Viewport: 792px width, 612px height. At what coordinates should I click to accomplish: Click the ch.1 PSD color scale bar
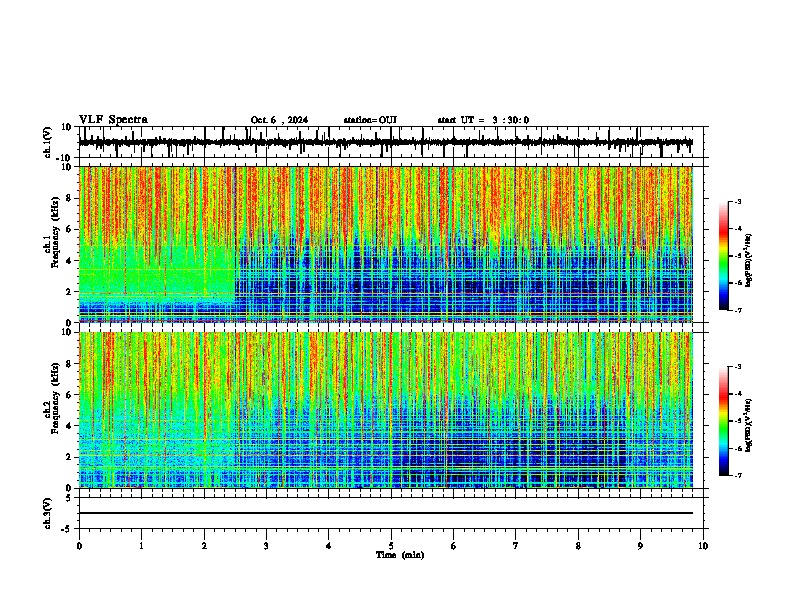click(723, 256)
